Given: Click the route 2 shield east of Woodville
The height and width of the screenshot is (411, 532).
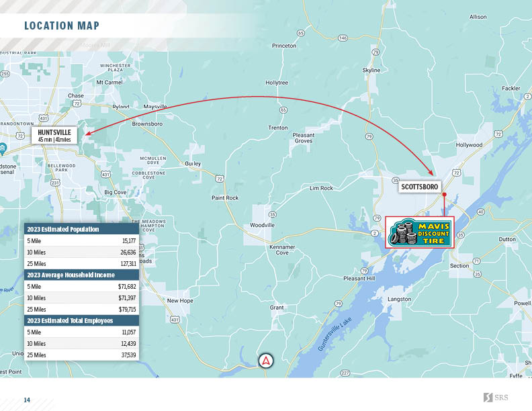Looking at the screenshot, I should pyautogui.click(x=375, y=233).
